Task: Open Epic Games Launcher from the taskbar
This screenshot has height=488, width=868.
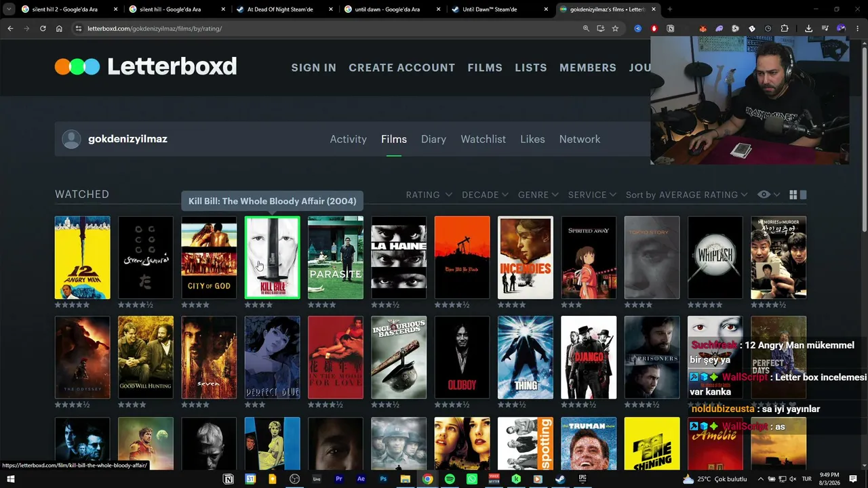Action: tap(582, 479)
